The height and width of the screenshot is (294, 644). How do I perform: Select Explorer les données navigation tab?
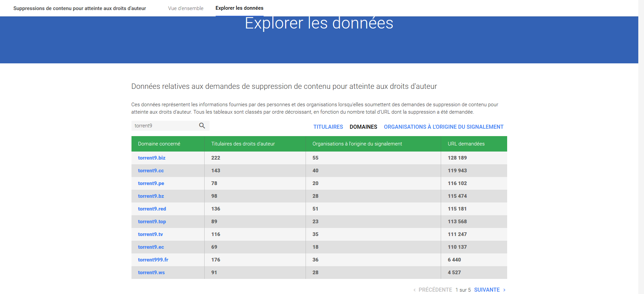pos(239,8)
